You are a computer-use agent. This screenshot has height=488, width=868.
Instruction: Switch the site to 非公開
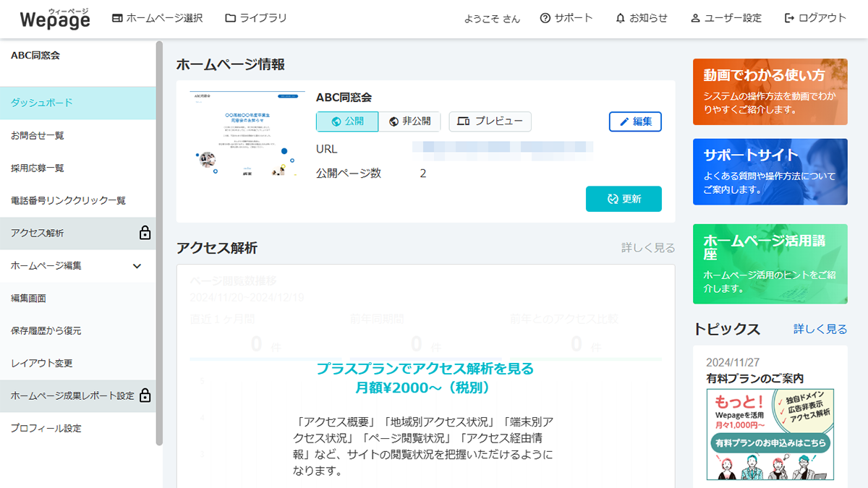pos(411,121)
